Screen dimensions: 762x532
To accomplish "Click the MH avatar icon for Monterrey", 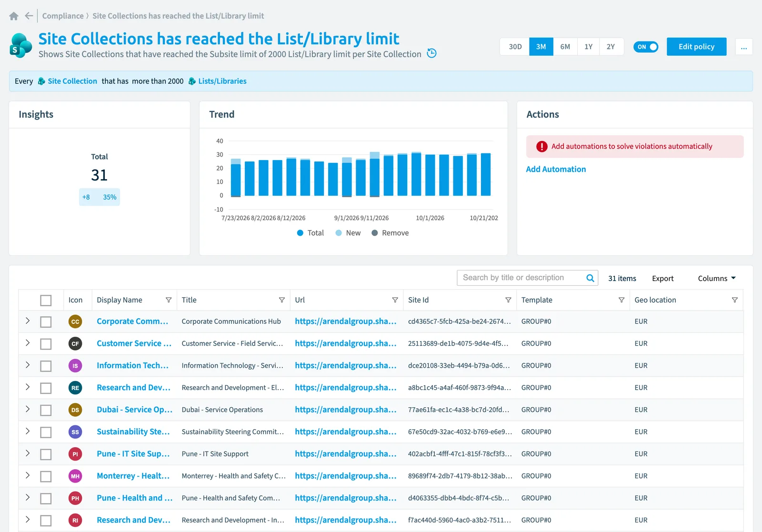I will pyautogui.click(x=75, y=476).
